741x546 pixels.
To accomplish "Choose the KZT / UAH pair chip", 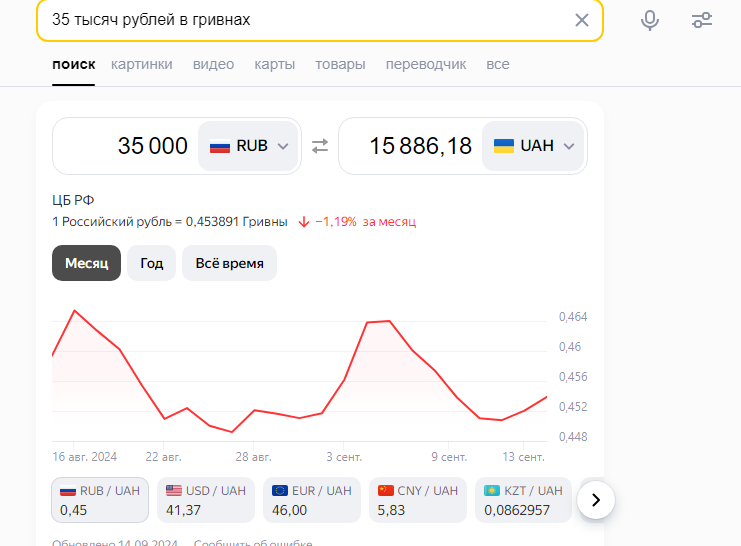I will pos(524,500).
